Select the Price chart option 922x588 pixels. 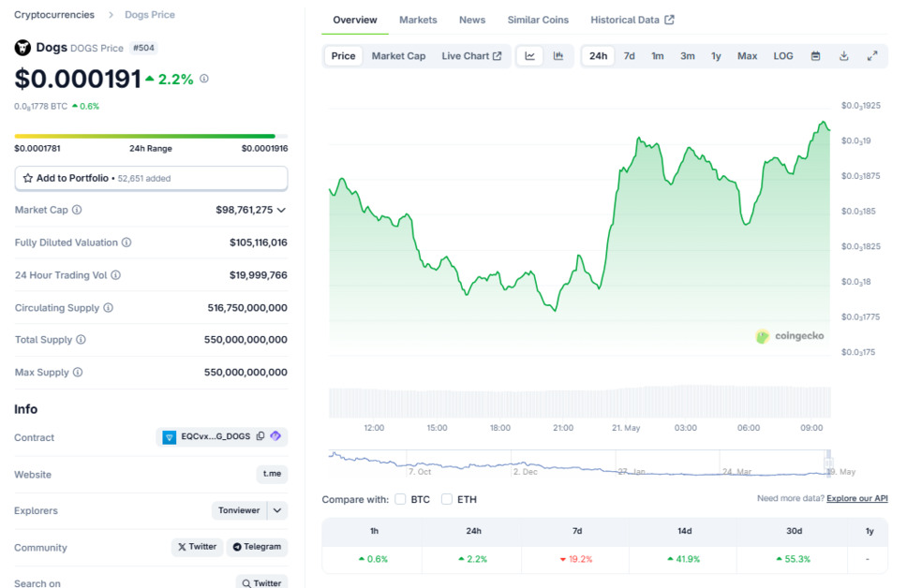pos(343,56)
